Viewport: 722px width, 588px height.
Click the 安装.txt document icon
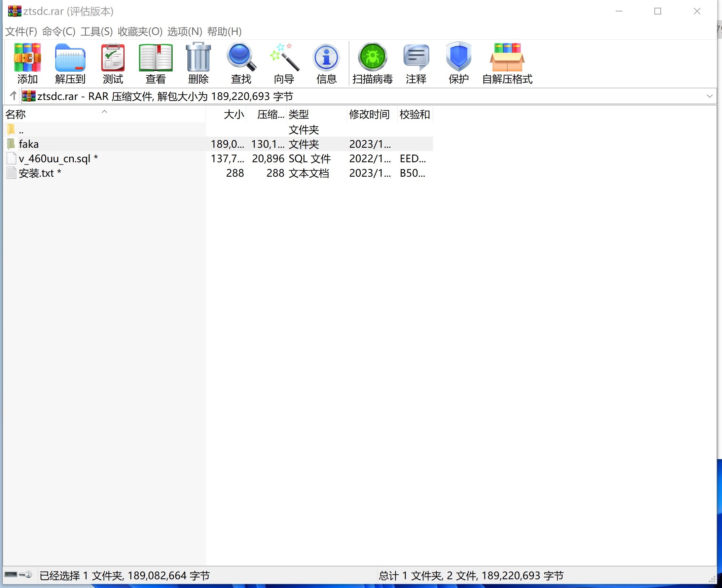click(x=11, y=173)
